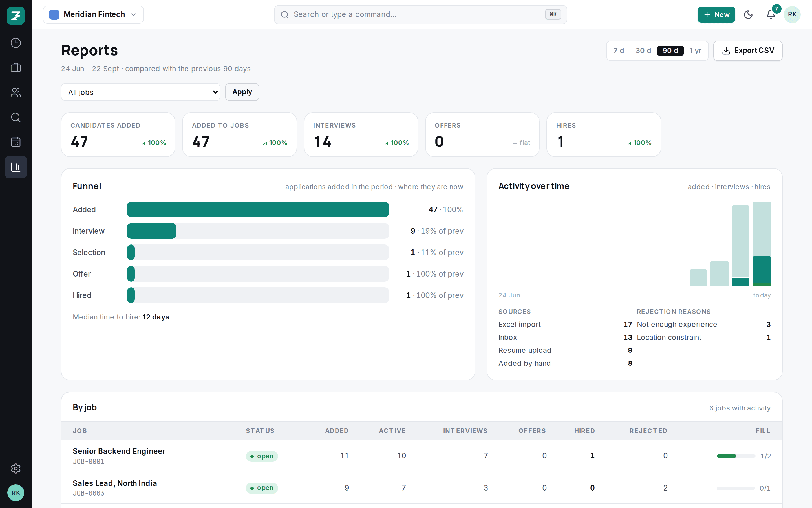Click the RK avatar at sidebar bottom
812x508 pixels.
point(16,493)
